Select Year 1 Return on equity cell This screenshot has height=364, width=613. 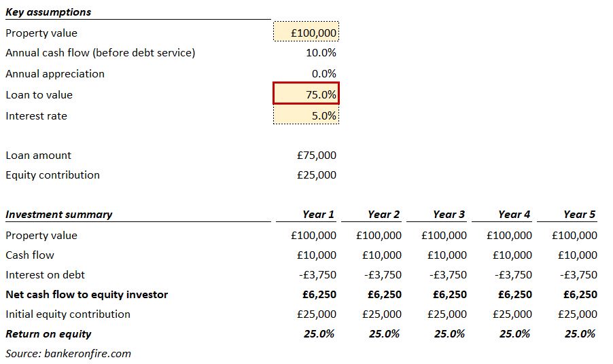click(x=319, y=333)
